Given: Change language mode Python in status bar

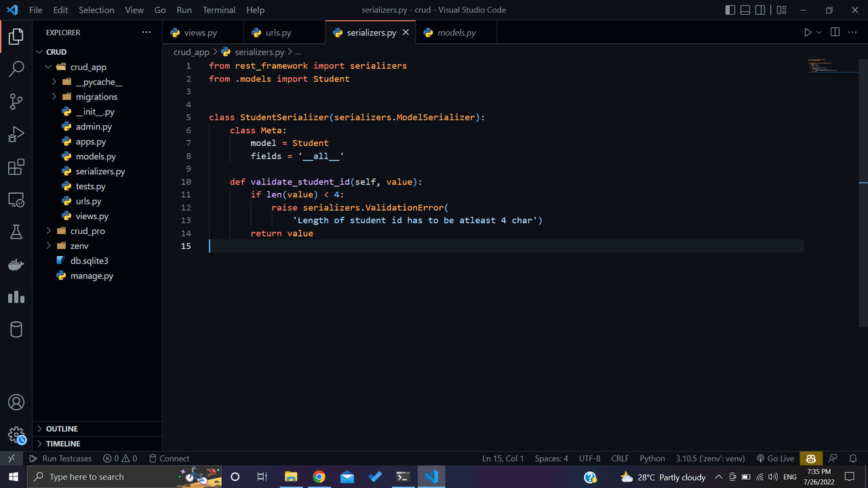Looking at the screenshot, I should coord(652,459).
